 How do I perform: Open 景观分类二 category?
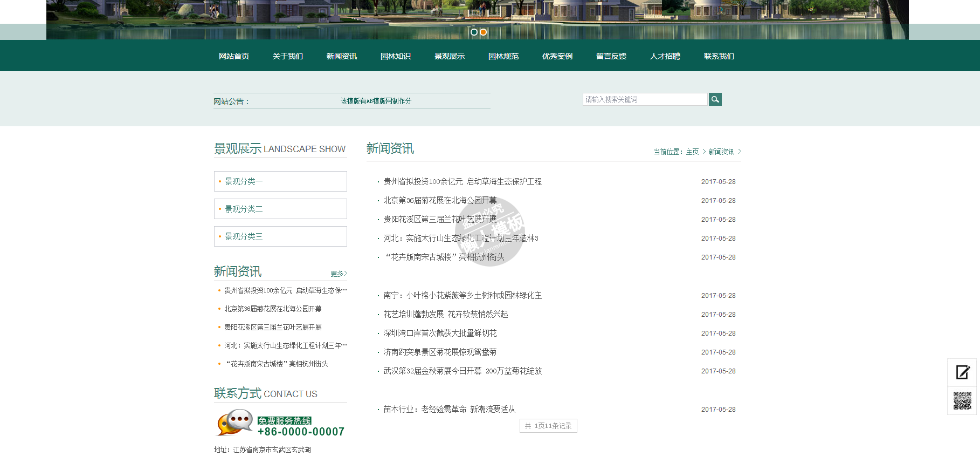coord(244,209)
